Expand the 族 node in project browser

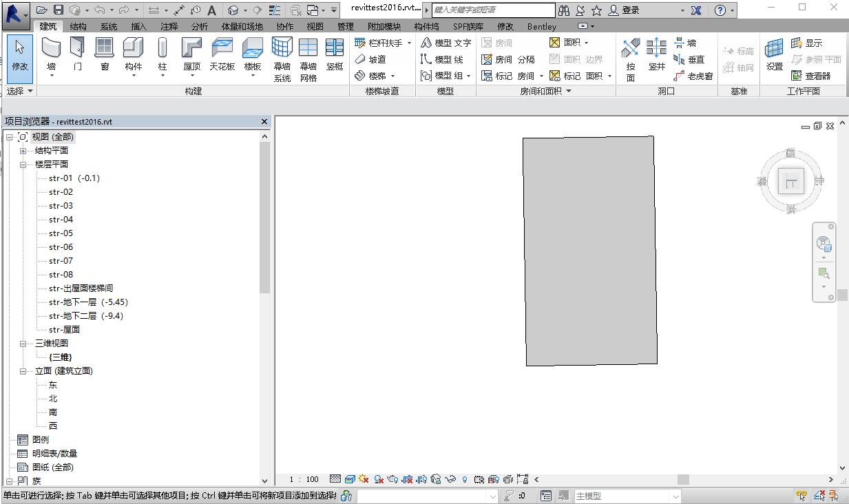pos(10,481)
